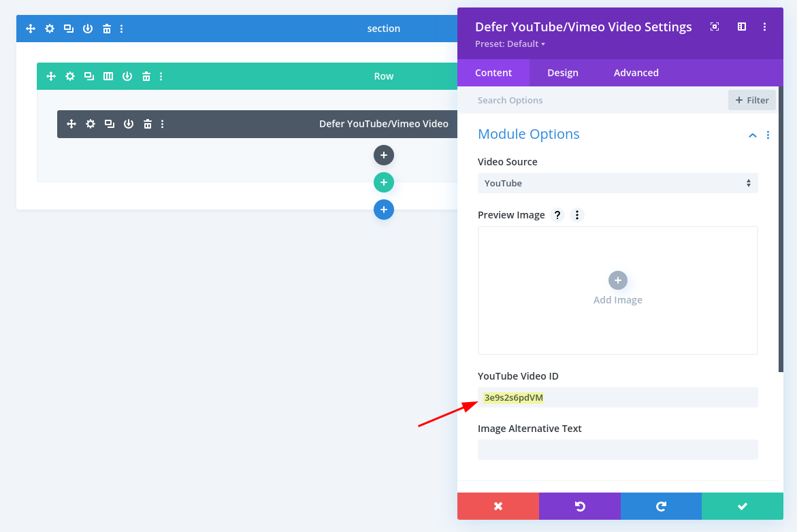Viewport: 797px width, 532px height.
Task: Open the Preview Image options three-dot menu
Action: (x=576, y=215)
